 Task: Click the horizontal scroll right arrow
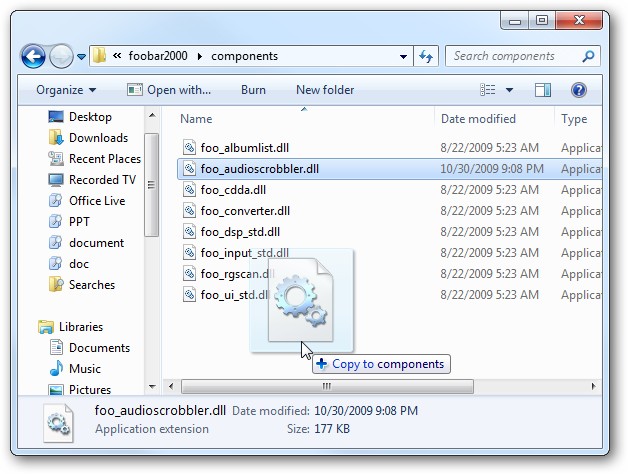click(593, 386)
